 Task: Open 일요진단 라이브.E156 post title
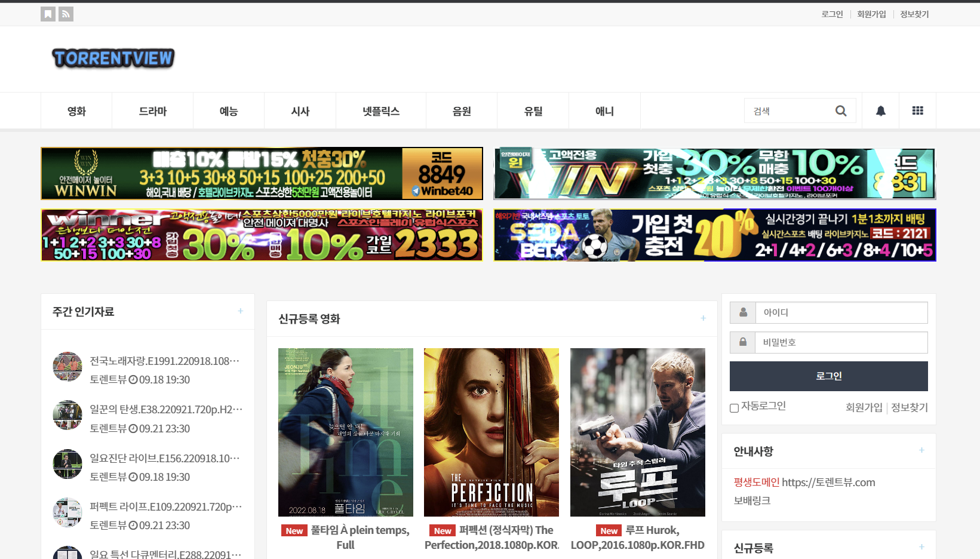(x=165, y=458)
